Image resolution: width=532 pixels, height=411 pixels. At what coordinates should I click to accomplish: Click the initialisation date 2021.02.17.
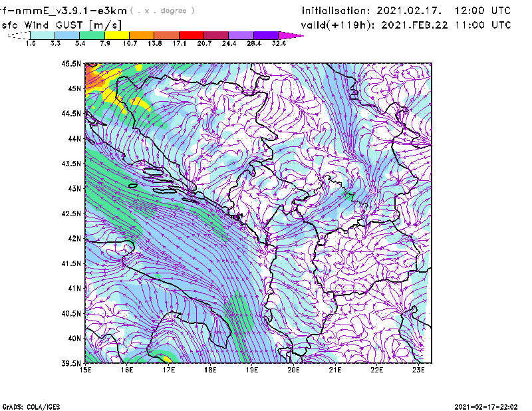pos(409,11)
